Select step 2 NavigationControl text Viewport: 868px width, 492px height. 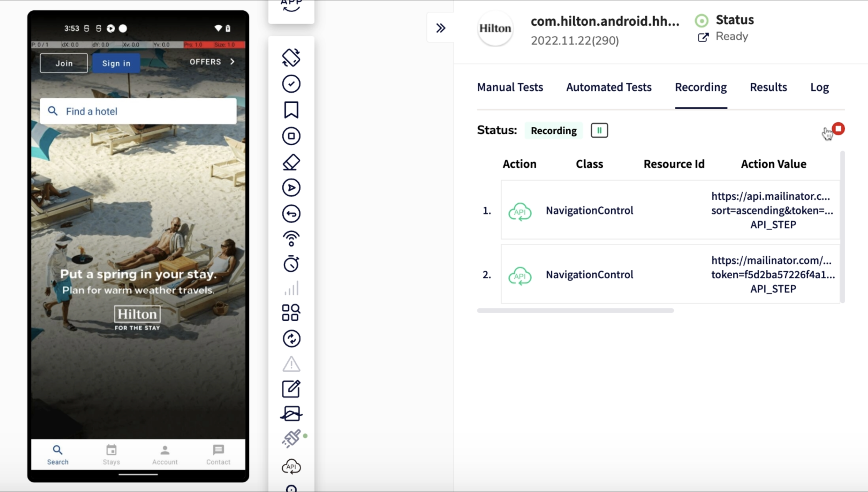point(590,275)
